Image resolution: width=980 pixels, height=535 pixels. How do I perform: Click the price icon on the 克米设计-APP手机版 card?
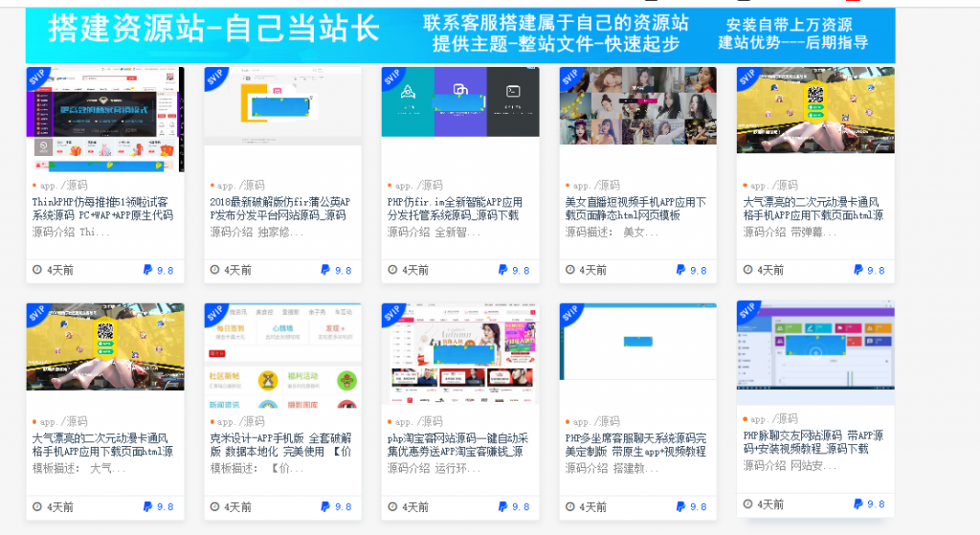pyautogui.click(x=325, y=506)
